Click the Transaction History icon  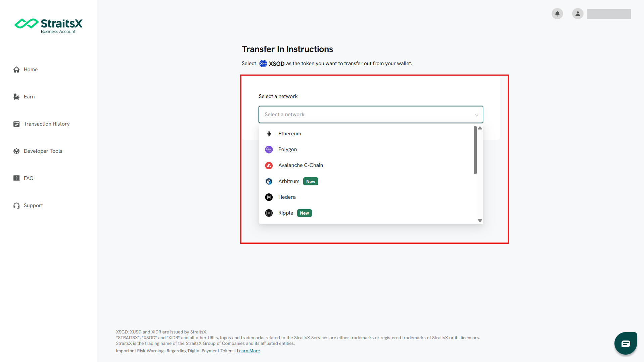click(16, 124)
